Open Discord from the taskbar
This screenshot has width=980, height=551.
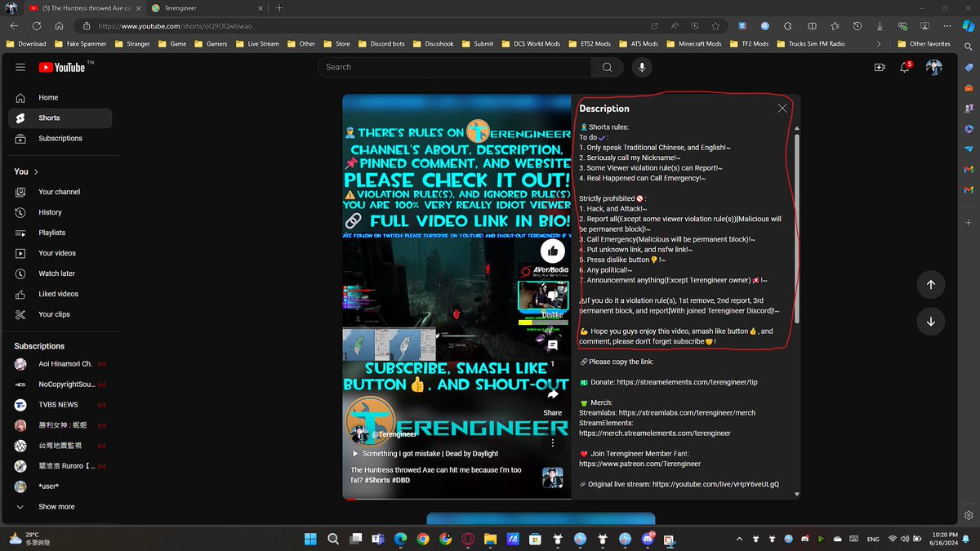(646, 539)
